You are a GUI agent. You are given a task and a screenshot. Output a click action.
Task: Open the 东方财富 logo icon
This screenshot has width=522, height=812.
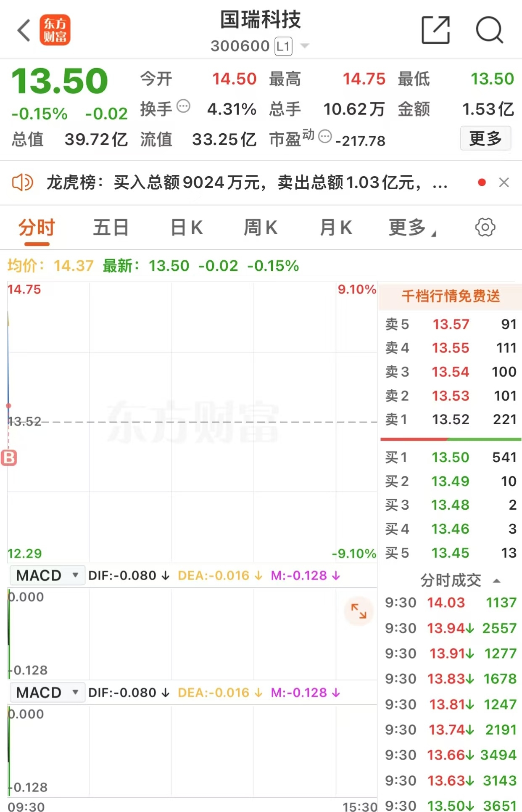pos(55,30)
